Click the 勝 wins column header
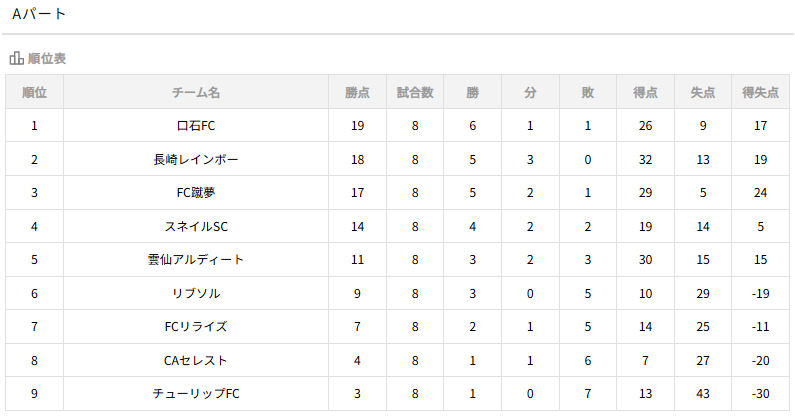The image size is (795, 416). 472,92
